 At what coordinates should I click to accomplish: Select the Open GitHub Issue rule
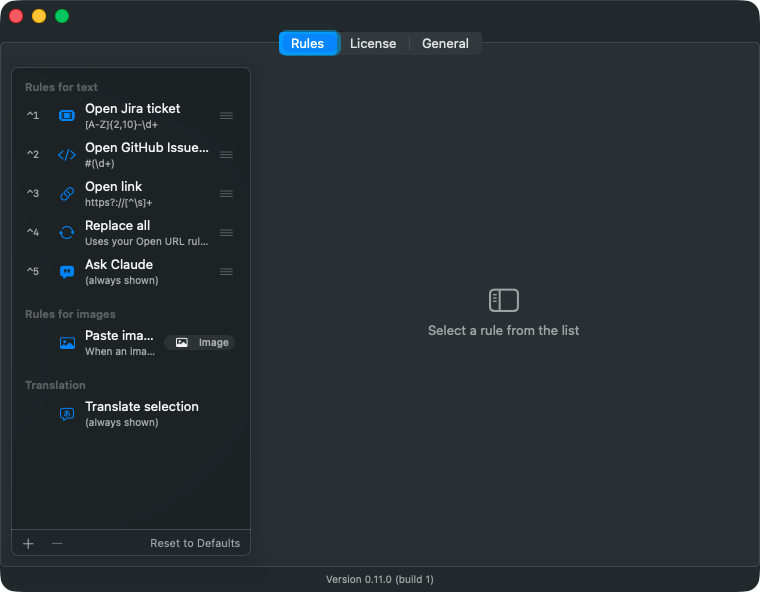(131, 155)
